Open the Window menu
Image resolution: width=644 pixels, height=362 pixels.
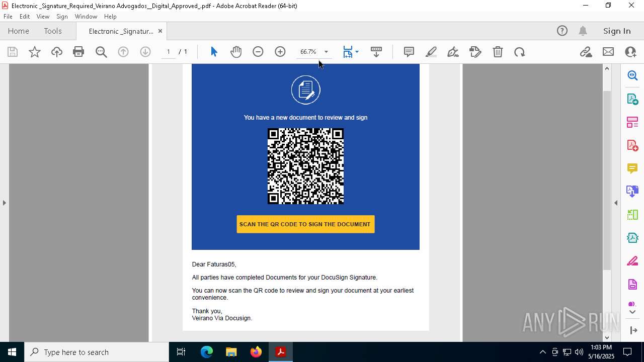[86, 16]
